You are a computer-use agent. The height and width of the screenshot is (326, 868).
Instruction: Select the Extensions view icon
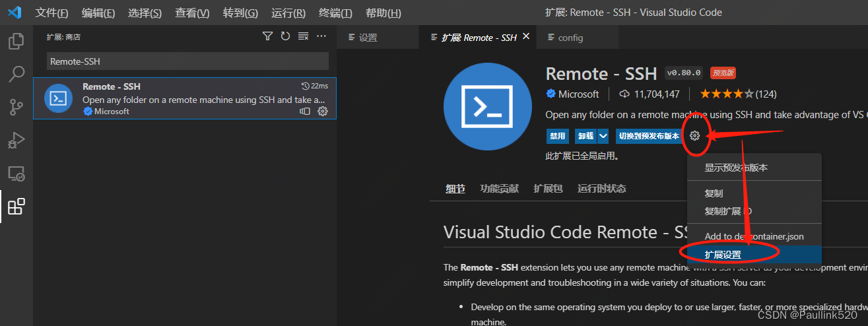(x=16, y=207)
